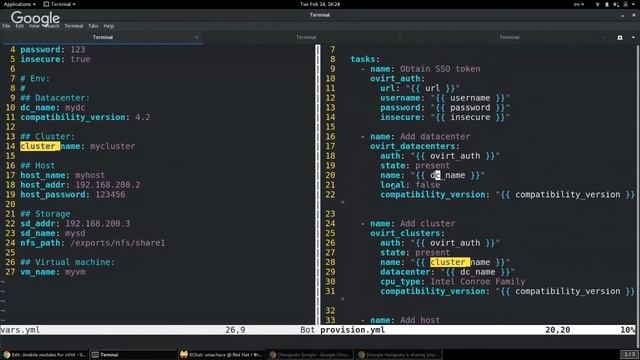Click 'name: Add host' on line 33
The height and width of the screenshot is (360, 640).
coord(405,320)
